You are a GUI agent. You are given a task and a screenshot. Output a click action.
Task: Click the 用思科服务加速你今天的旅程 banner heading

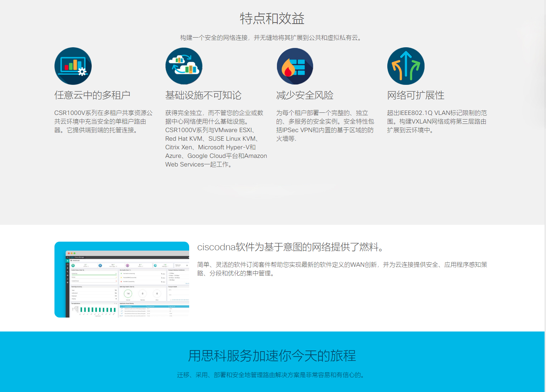point(272,356)
